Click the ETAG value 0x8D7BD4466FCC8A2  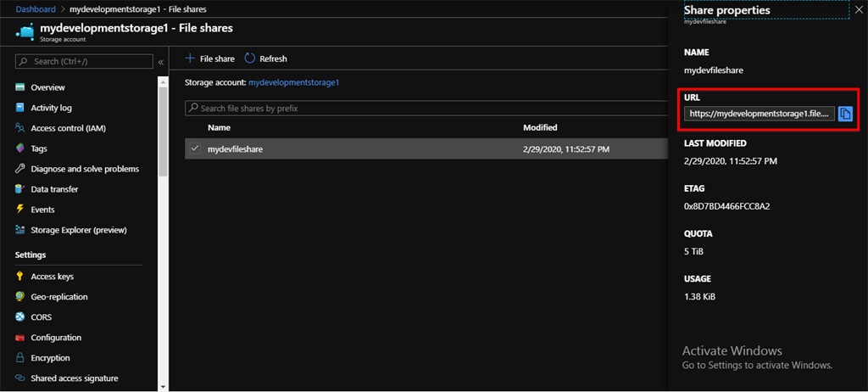pos(727,206)
